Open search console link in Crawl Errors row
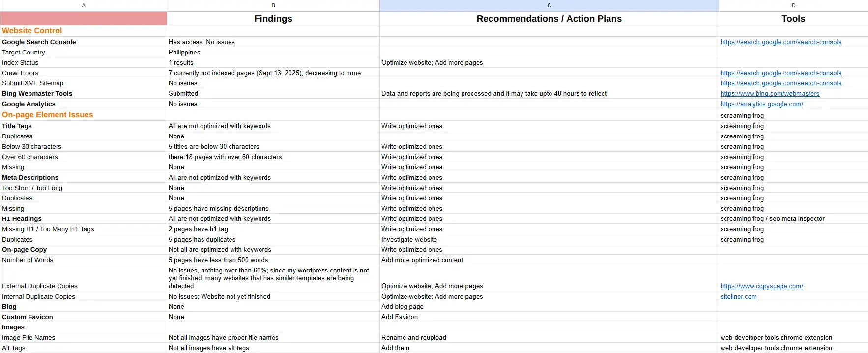 781,73
